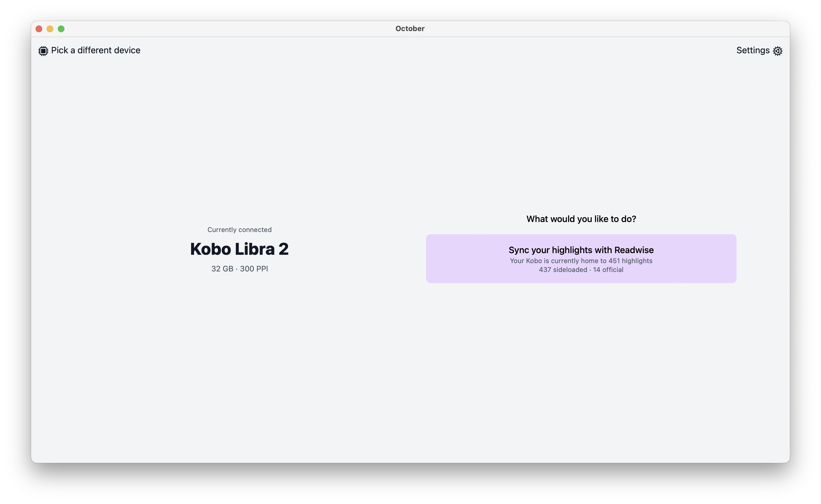
Task: Click the Currently connected label
Action: (239, 230)
